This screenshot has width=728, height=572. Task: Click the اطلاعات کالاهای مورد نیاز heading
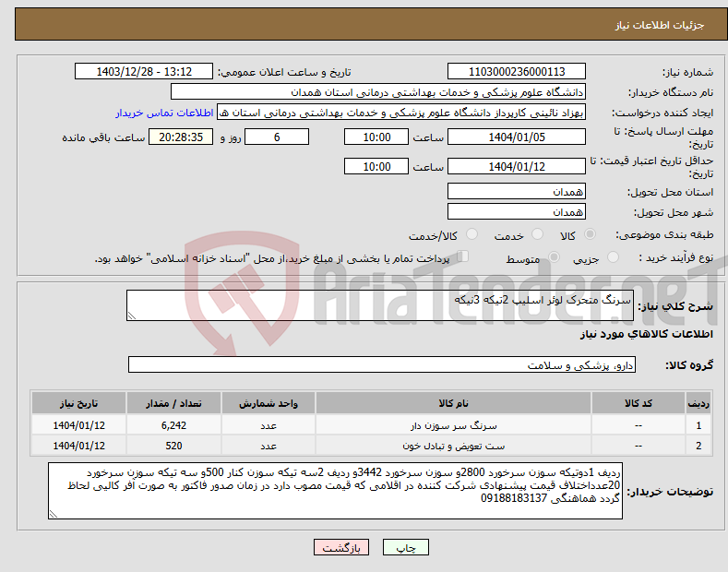[646, 334]
